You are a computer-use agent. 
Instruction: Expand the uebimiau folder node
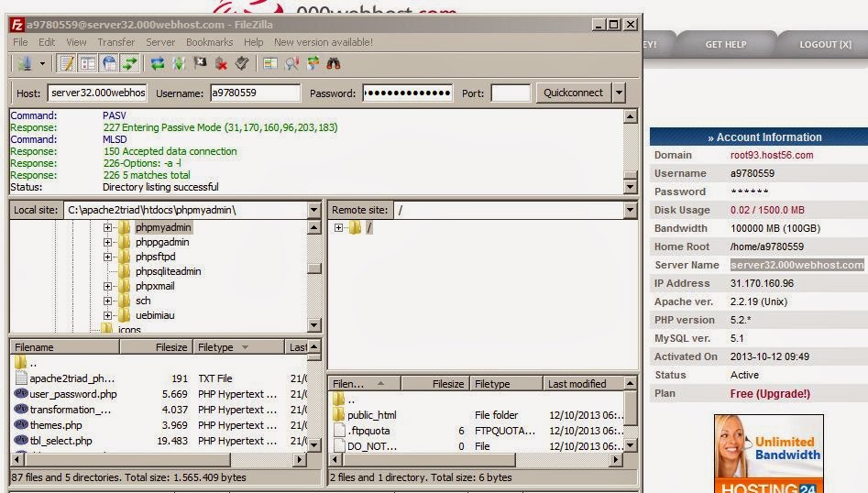(108, 315)
